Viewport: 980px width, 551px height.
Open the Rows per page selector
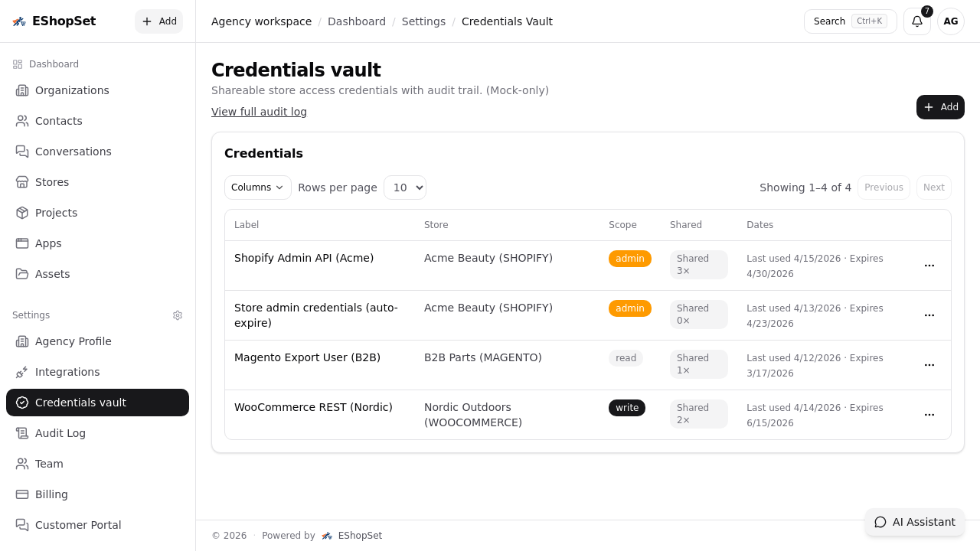(x=404, y=187)
